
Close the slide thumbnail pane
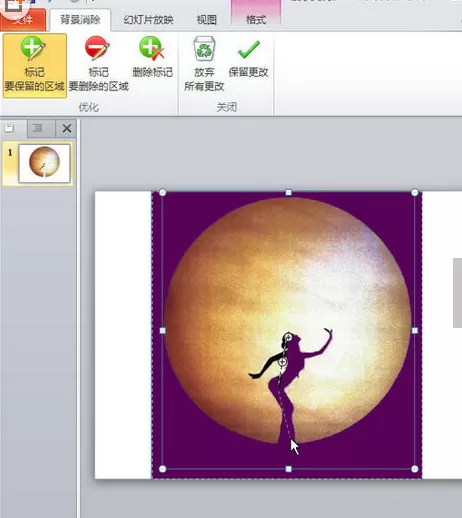[67, 128]
